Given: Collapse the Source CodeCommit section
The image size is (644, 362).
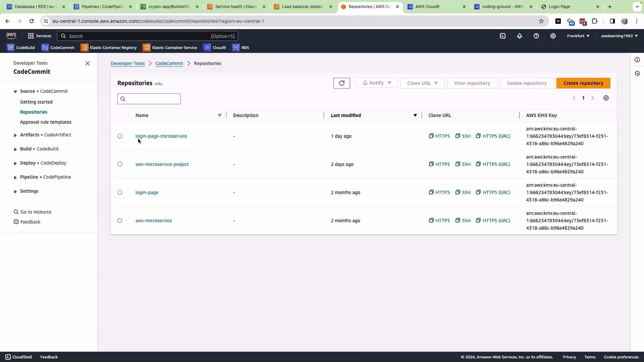Looking at the screenshot, I should click(15, 92).
